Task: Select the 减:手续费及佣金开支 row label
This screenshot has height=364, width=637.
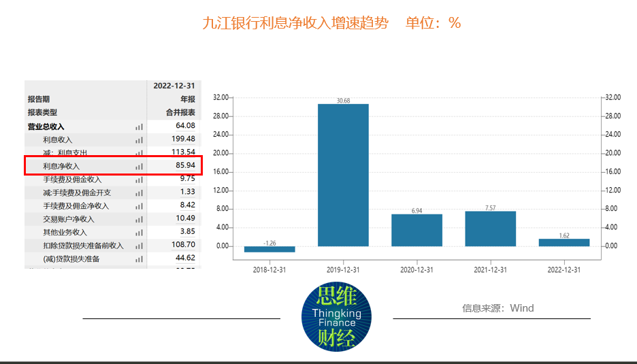Action: click(x=77, y=193)
